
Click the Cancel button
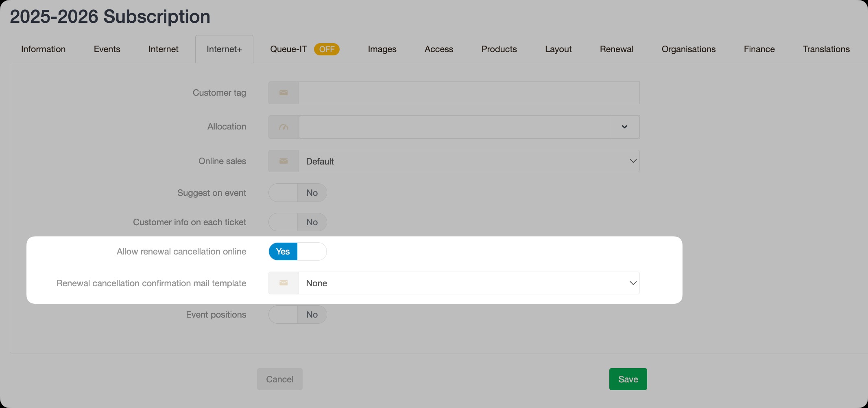(280, 379)
